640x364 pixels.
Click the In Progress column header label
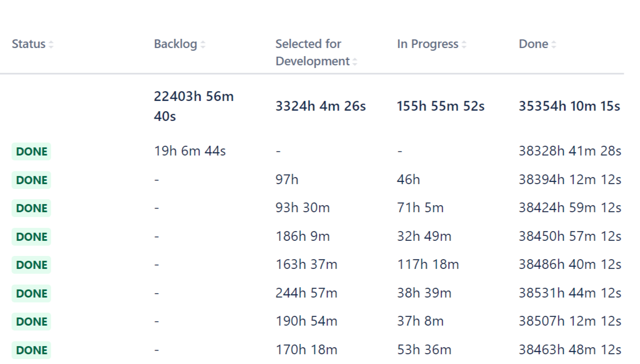click(427, 44)
